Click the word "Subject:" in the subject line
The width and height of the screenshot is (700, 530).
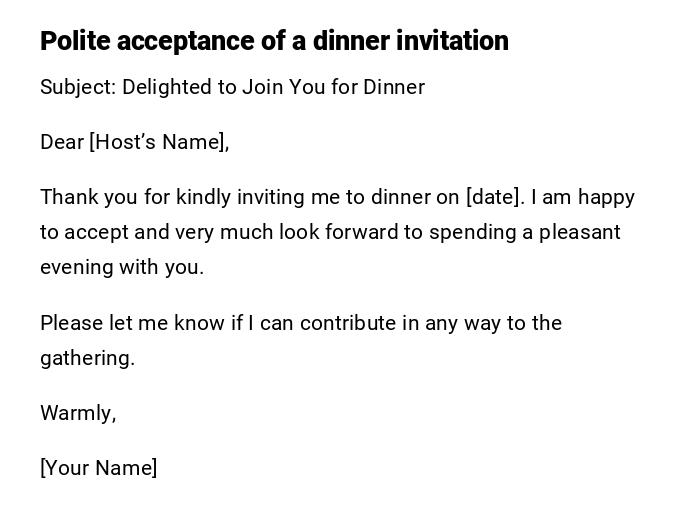coord(78,87)
